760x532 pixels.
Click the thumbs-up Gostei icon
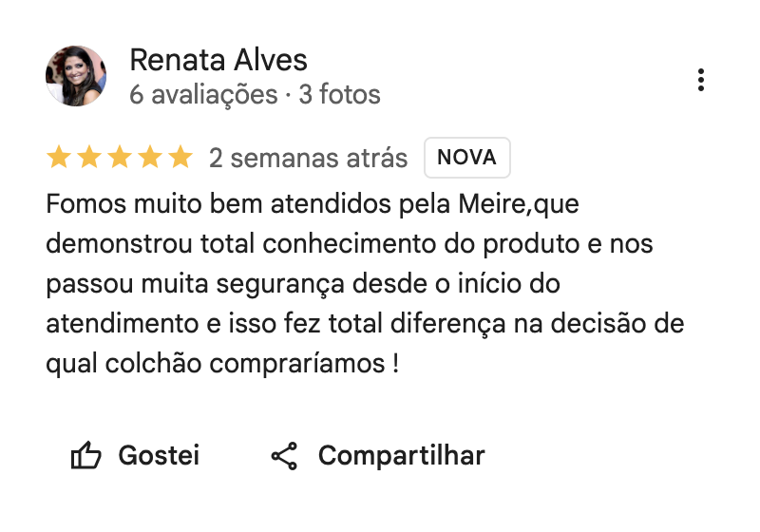coord(86,456)
